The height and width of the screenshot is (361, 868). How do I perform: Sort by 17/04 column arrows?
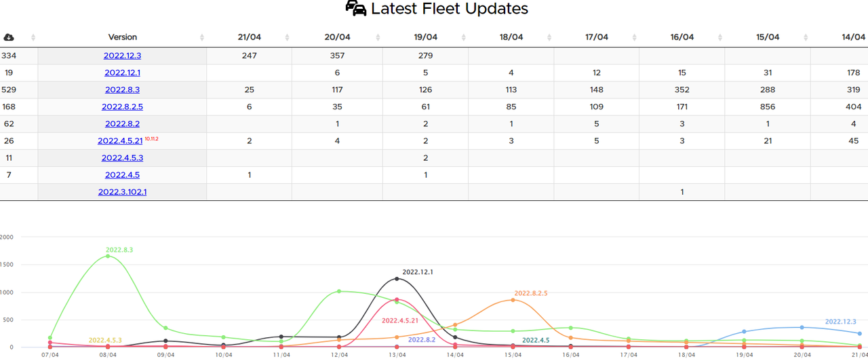coord(635,37)
